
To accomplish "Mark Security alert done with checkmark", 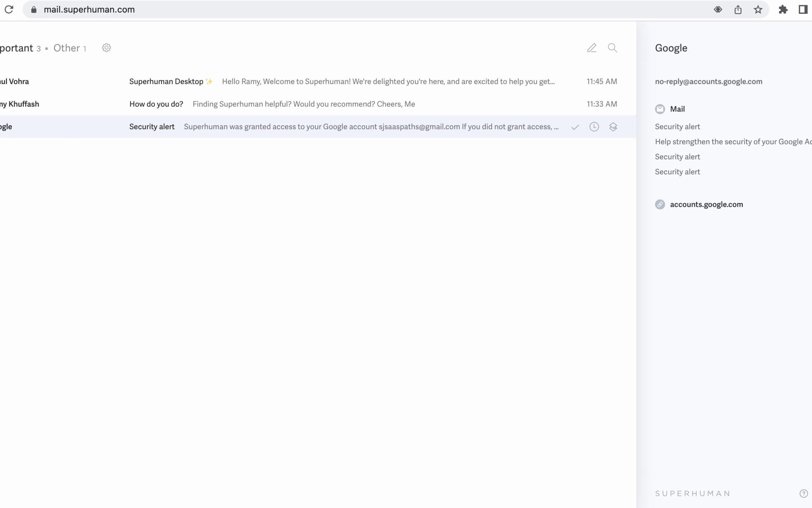I will pyautogui.click(x=575, y=127).
